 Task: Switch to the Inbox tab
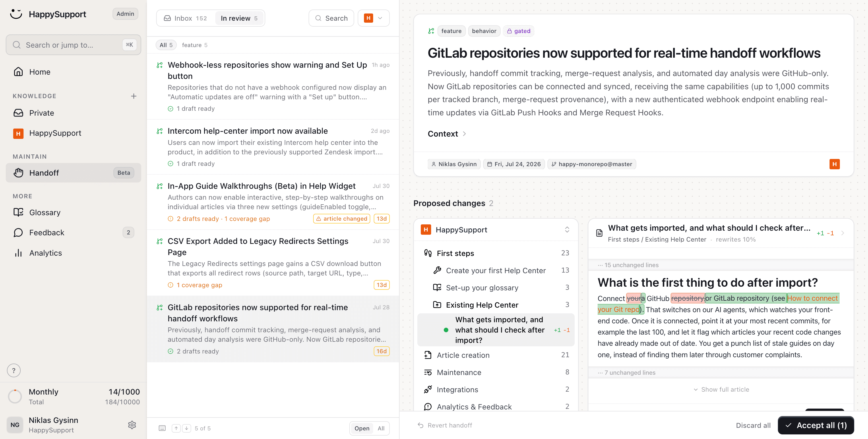(x=185, y=18)
